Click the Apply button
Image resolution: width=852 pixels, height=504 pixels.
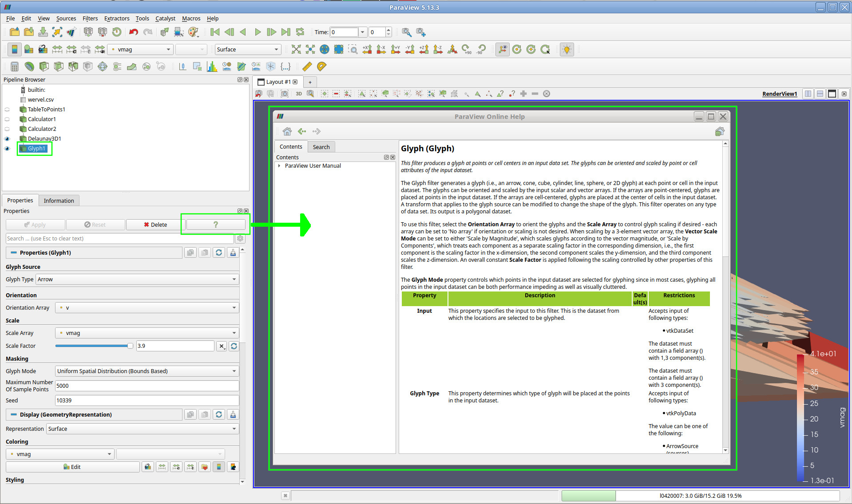(36, 224)
